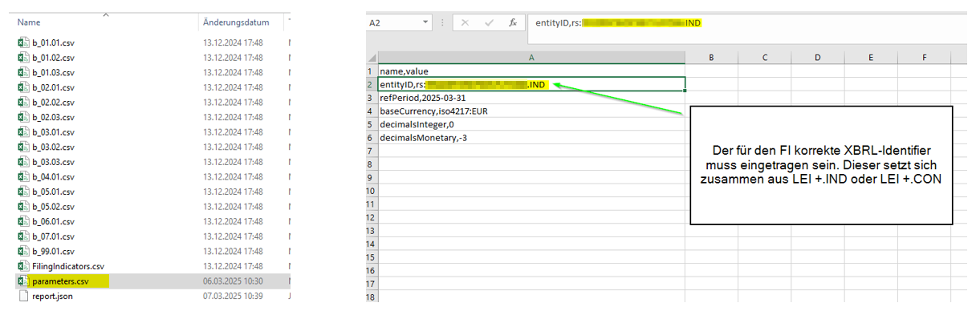
Task: Click the Excel icon of b_01.01.csv
Action: point(23,42)
